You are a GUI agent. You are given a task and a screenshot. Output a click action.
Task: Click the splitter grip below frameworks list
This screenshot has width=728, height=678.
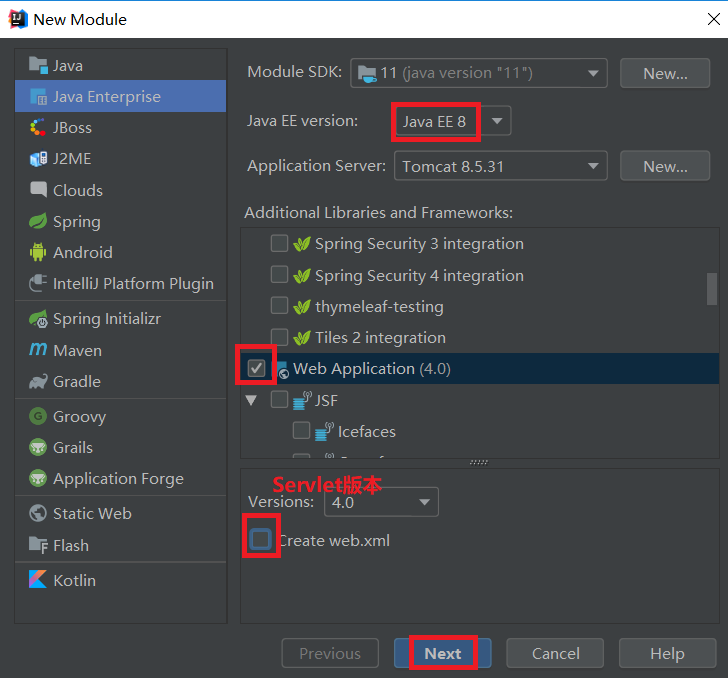pyautogui.click(x=479, y=463)
